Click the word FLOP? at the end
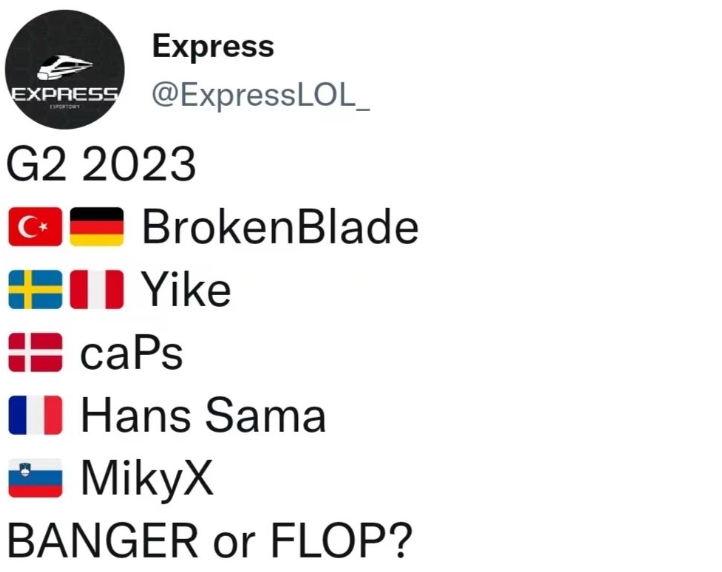 pos(339,540)
